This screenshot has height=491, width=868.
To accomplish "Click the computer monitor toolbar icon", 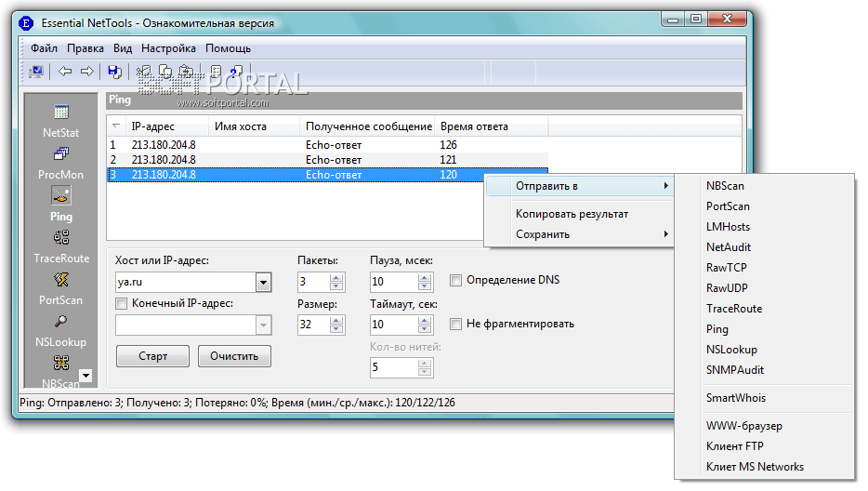I will click(x=36, y=72).
